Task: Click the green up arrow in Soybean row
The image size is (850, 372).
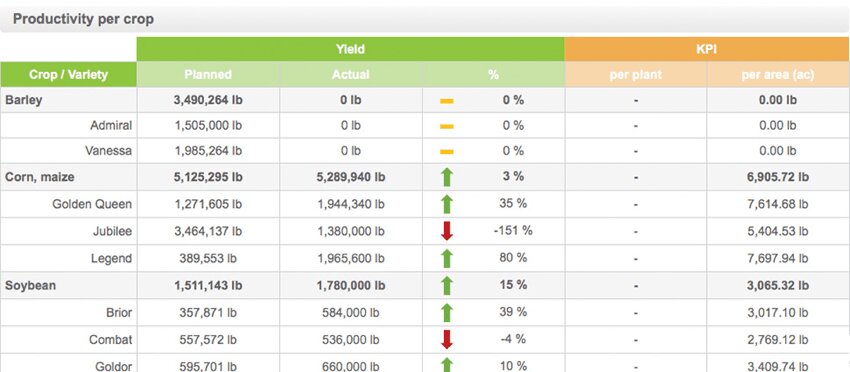Action: [447, 285]
